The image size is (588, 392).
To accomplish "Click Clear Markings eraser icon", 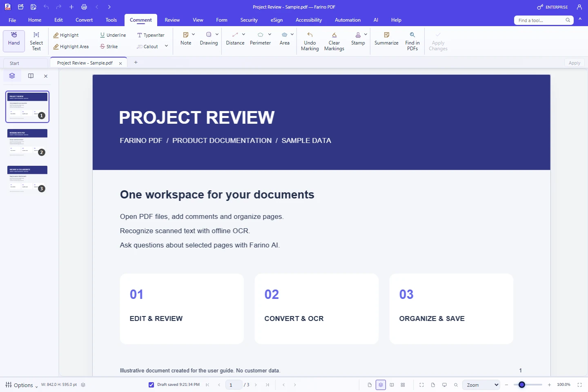I will pyautogui.click(x=334, y=35).
